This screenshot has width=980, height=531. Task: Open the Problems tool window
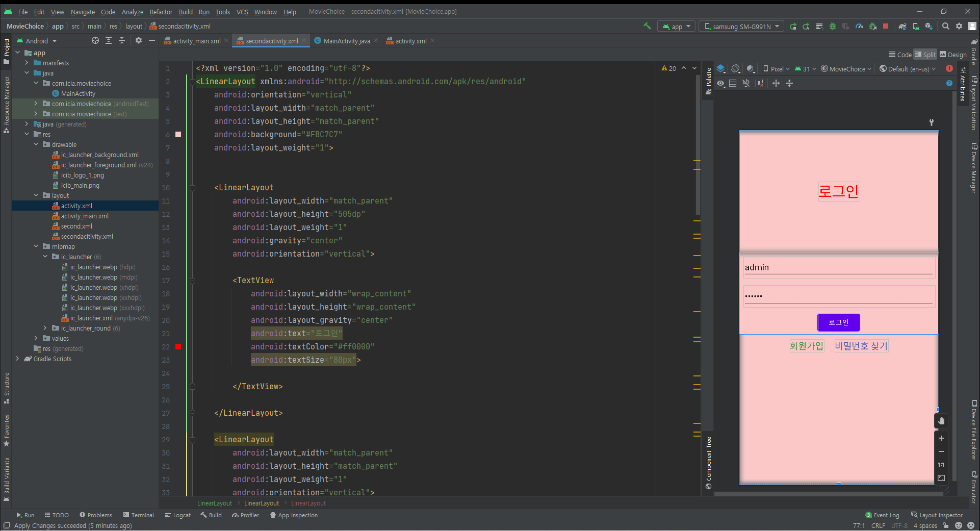coord(95,515)
